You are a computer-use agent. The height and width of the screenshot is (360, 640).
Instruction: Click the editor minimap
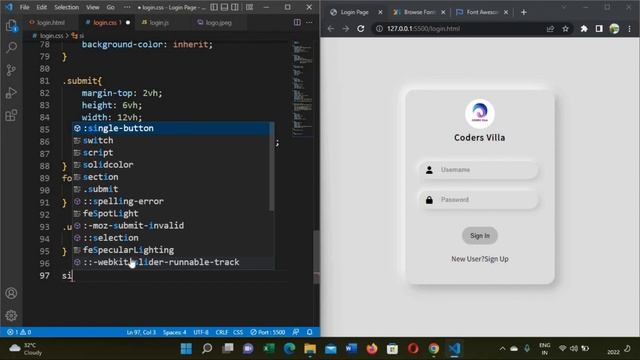coord(302,88)
